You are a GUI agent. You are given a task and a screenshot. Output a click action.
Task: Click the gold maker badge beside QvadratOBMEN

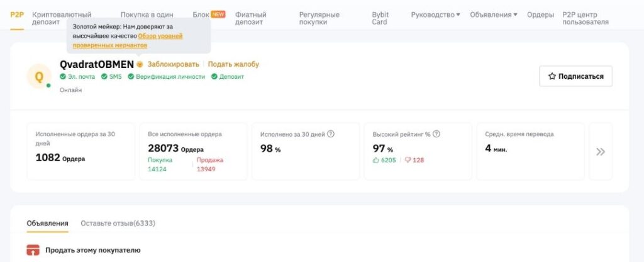tap(140, 64)
